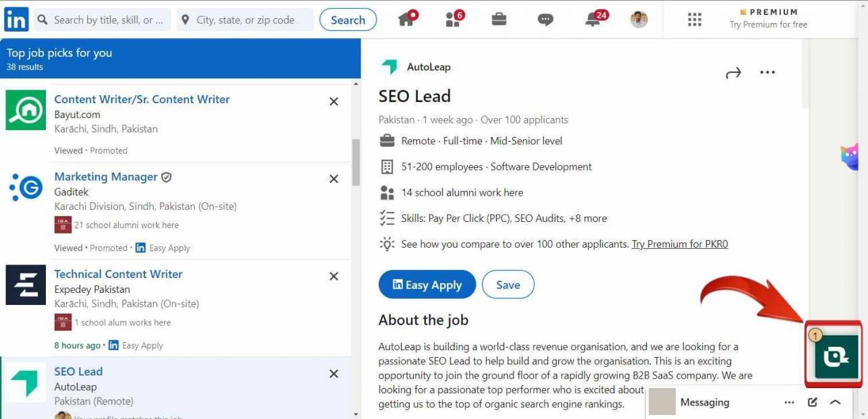Expand the Messaging panel chevron

pyautogui.click(x=835, y=402)
